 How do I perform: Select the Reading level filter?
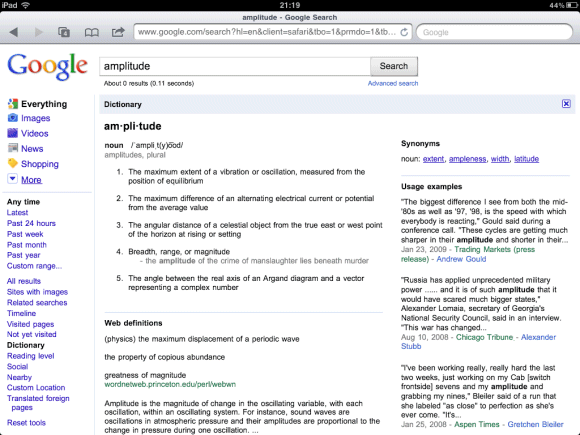click(x=30, y=356)
